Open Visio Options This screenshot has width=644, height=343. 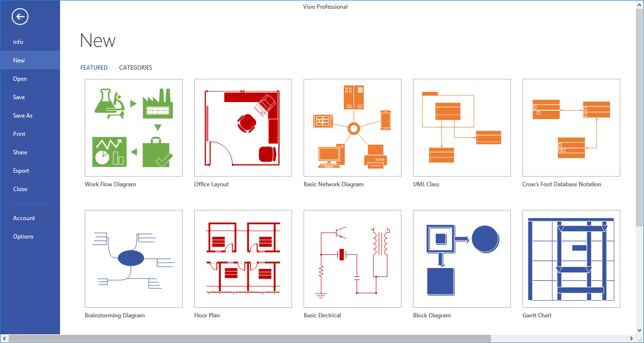[x=23, y=236]
